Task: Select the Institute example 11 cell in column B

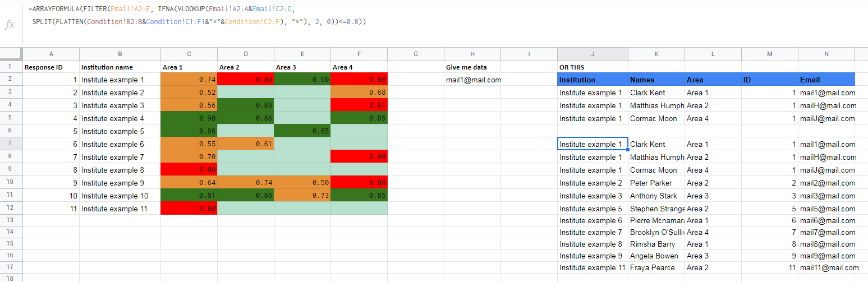Action: pos(120,209)
